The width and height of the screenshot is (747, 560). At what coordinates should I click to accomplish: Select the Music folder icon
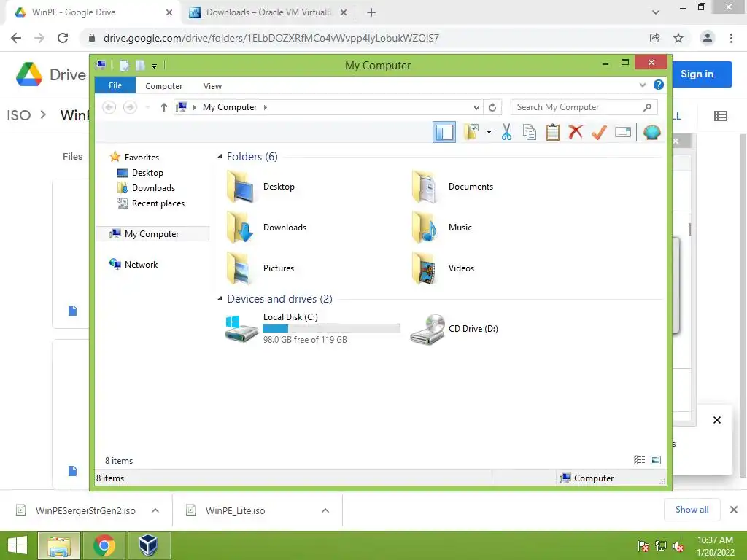(424, 227)
